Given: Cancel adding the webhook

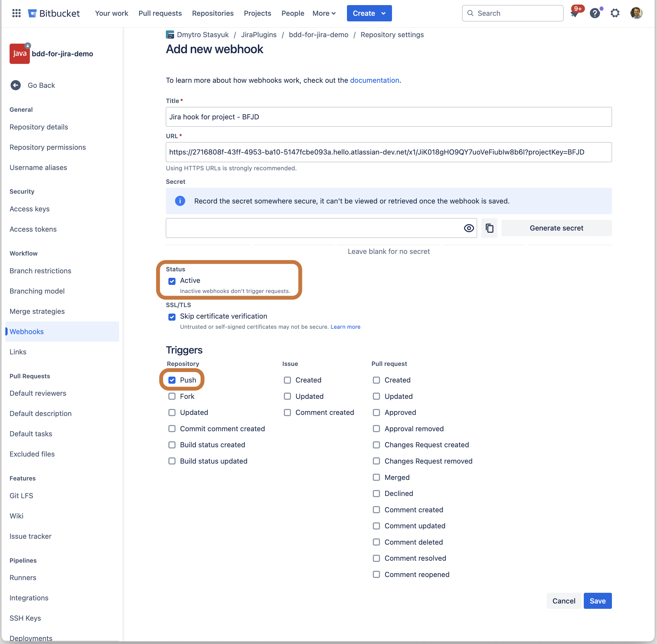Looking at the screenshot, I should (564, 601).
